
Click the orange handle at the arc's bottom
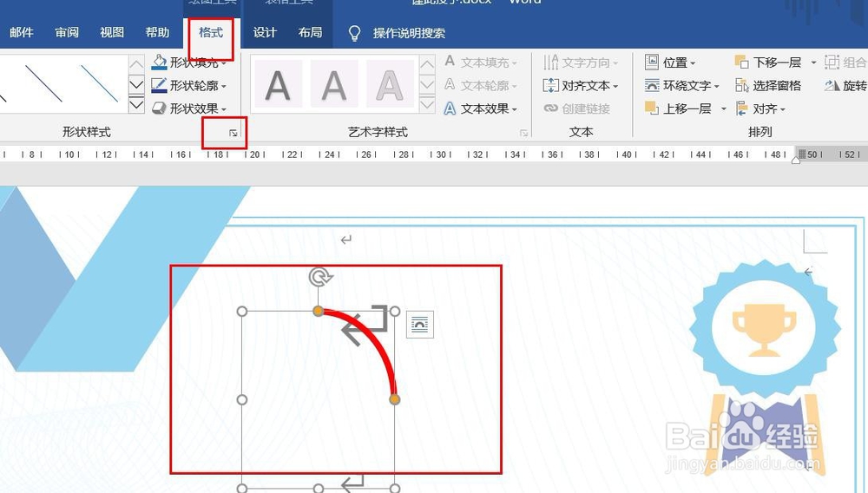pyautogui.click(x=394, y=399)
